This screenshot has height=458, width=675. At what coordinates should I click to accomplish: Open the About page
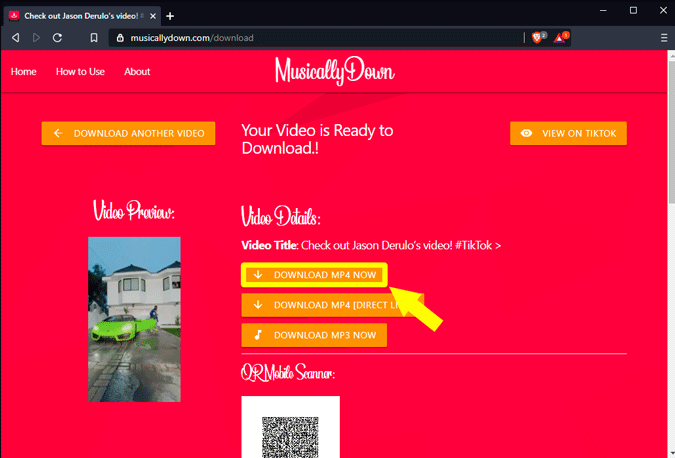tap(137, 71)
